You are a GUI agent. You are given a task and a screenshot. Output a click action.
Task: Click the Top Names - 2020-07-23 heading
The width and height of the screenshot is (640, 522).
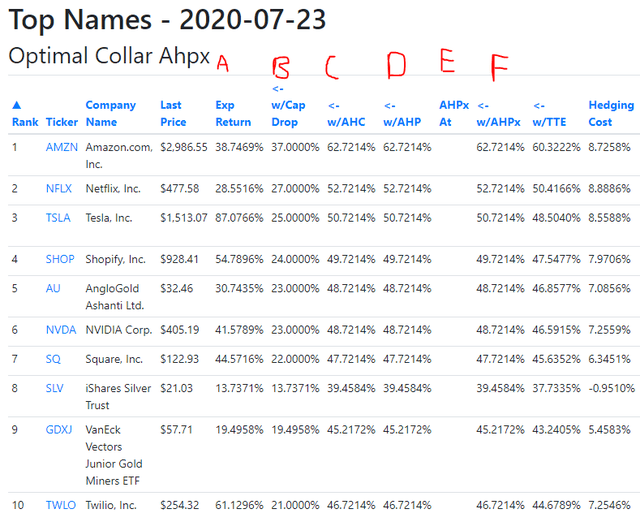[x=167, y=20]
